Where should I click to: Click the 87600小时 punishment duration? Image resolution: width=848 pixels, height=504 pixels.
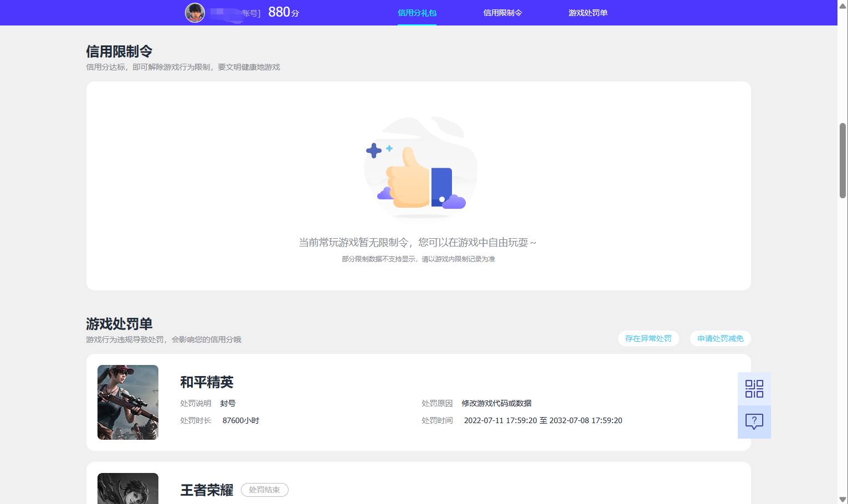coord(241,420)
